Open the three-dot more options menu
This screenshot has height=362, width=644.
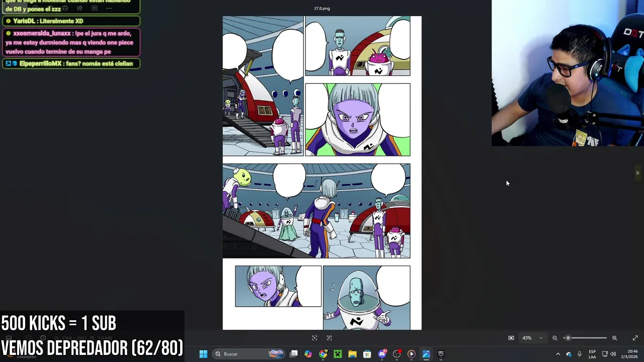pyautogui.click(x=109, y=9)
